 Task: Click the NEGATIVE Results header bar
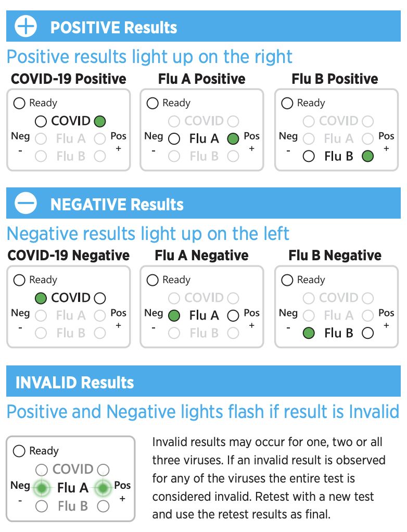[203, 204]
